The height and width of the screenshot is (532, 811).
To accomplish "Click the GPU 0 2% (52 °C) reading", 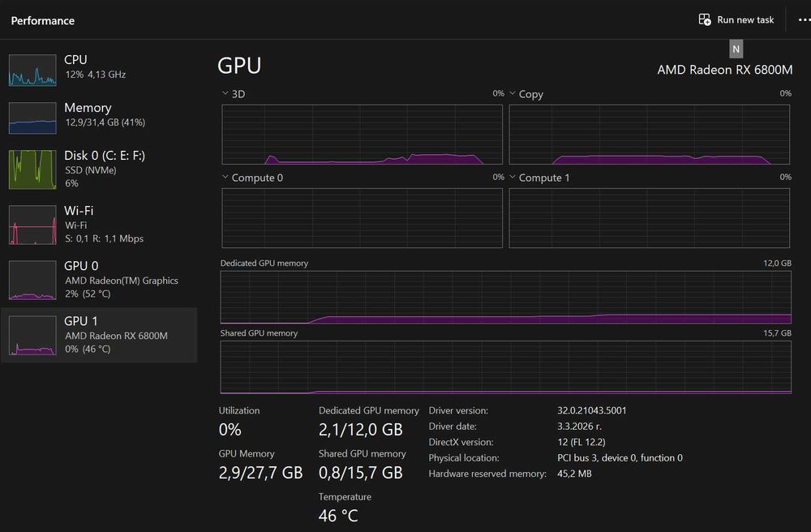I will click(x=88, y=294).
